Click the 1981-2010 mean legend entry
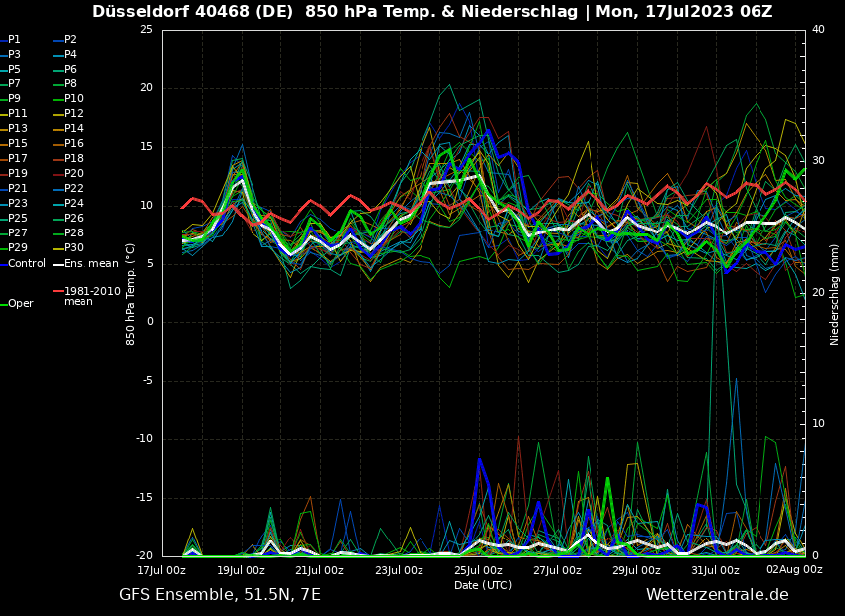845x616 pixels. 91,296
